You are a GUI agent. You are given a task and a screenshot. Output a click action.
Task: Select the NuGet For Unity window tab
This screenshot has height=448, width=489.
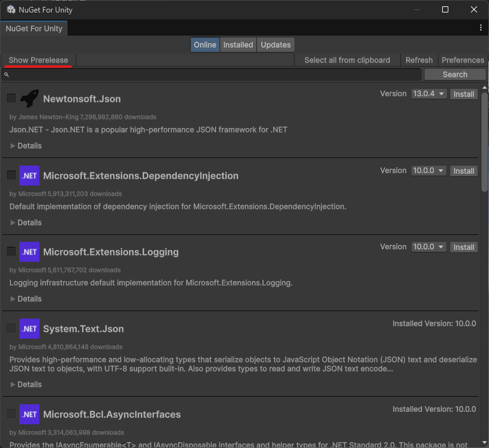(x=34, y=29)
